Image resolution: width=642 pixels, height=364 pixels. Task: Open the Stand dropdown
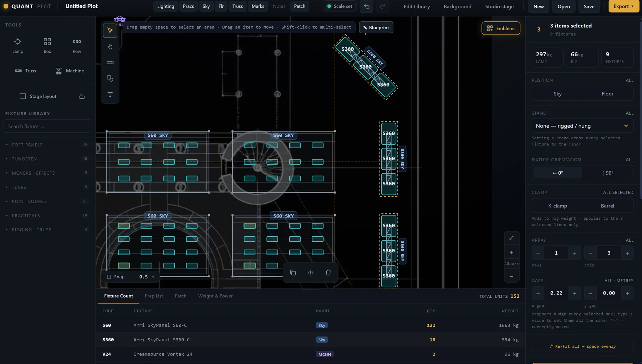coord(582,126)
